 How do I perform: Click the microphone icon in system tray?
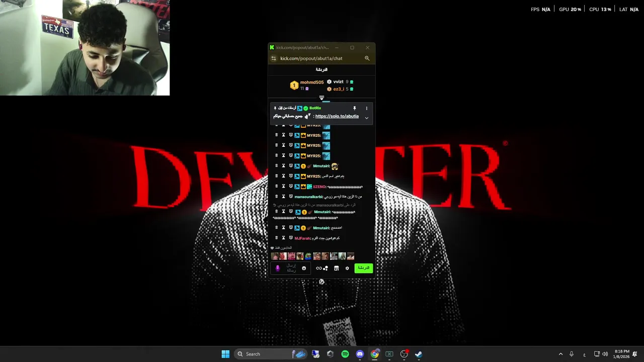(572, 354)
